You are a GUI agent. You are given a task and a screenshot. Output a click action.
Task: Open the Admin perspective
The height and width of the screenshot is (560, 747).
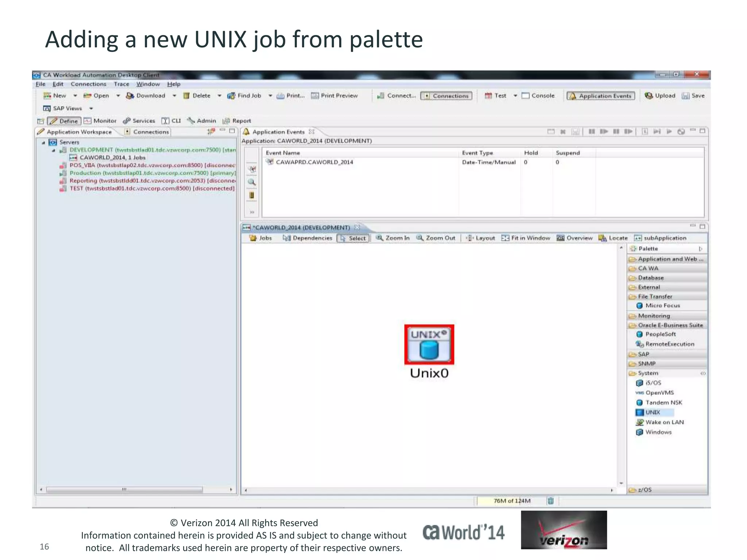(x=202, y=121)
